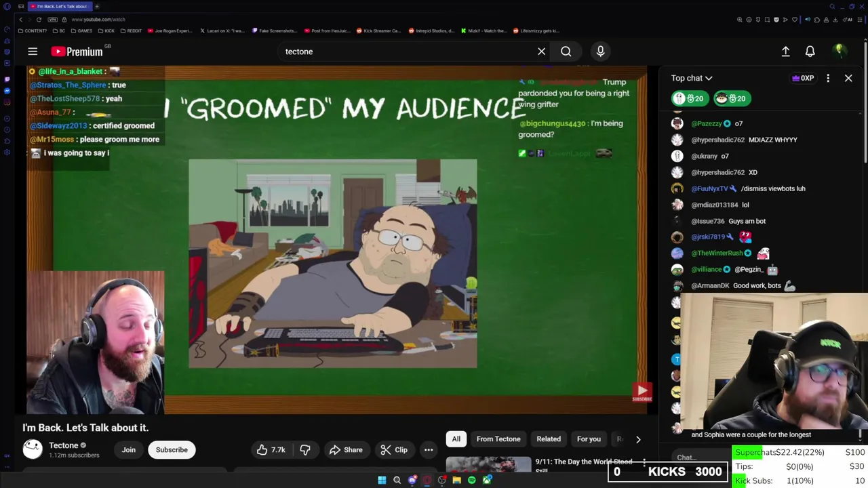
Task: Switch to 'I'm Back. Let's Talk about' tab
Action: click(60, 6)
